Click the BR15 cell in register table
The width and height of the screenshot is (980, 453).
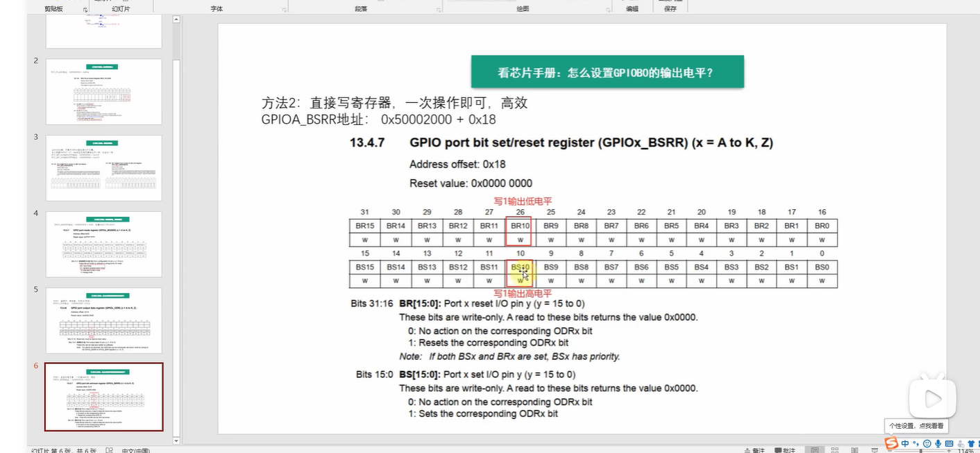tap(365, 226)
